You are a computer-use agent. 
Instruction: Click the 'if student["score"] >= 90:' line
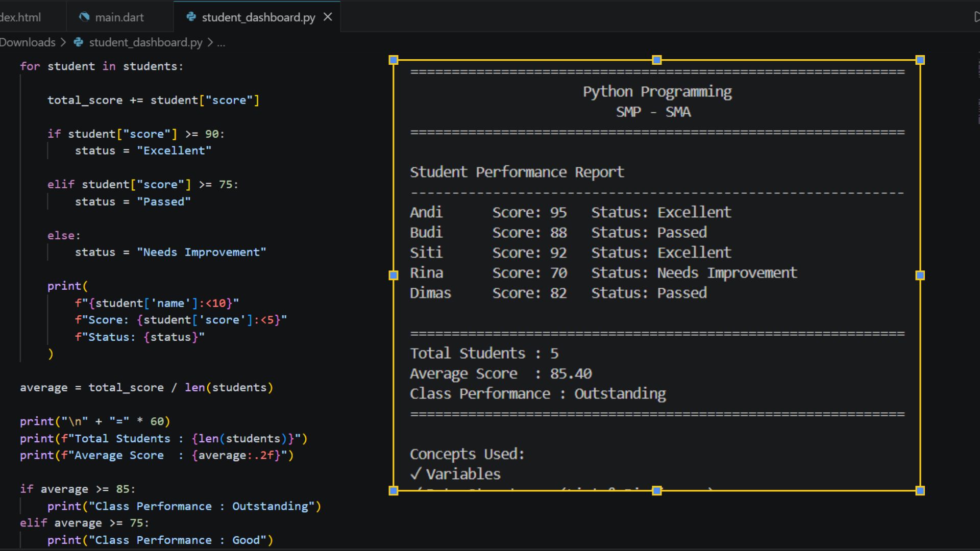click(x=136, y=134)
